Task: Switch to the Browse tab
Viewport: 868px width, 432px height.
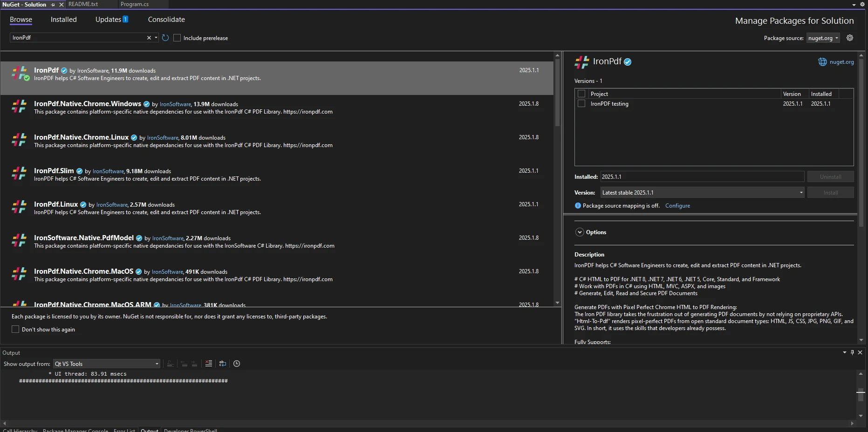Action: (x=21, y=20)
